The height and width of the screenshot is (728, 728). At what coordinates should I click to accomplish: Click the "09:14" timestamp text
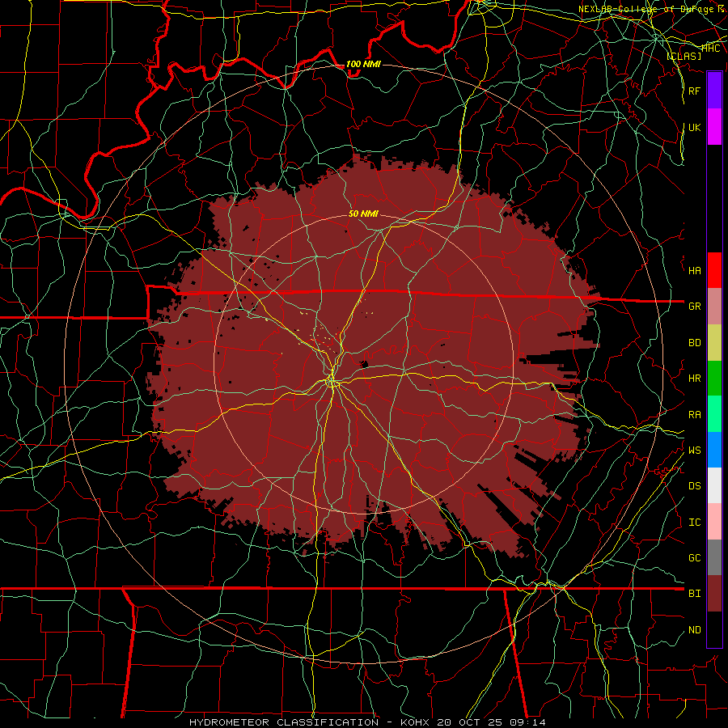coord(530,722)
